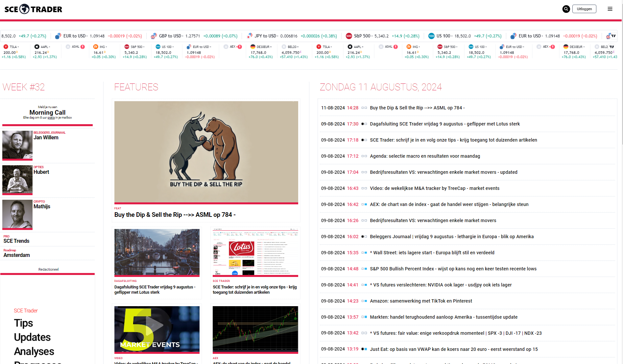Click the WEEK #32 heading

pyautogui.click(x=24, y=87)
